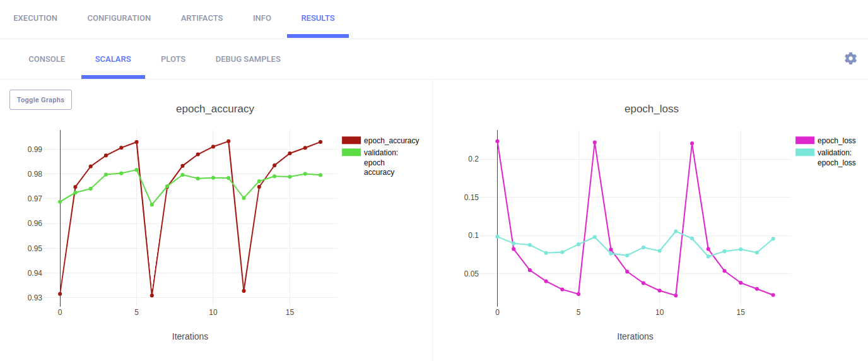Select the Info tab

[262, 18]
